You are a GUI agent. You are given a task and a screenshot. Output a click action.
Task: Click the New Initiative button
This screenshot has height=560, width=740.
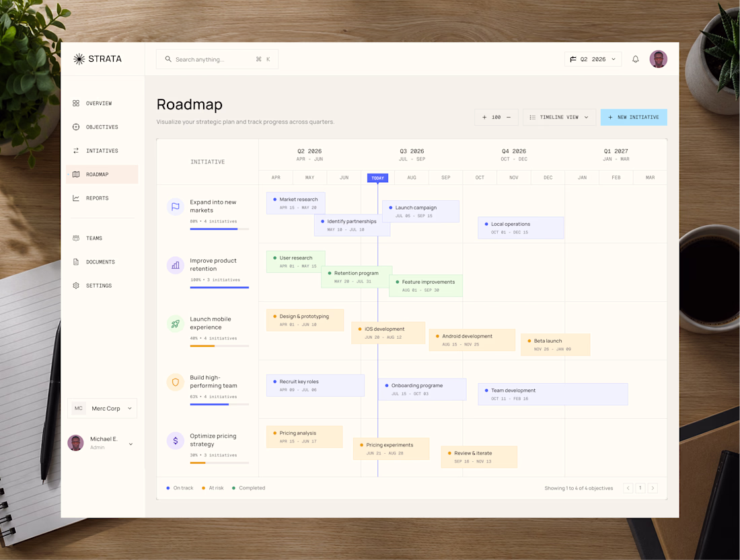634,118
